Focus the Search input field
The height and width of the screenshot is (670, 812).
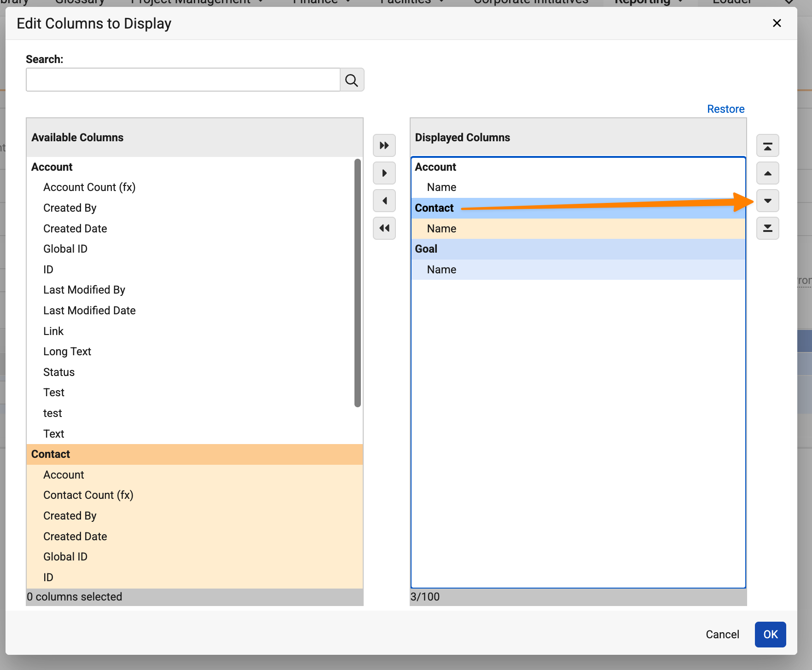click(x=183, y=80)
